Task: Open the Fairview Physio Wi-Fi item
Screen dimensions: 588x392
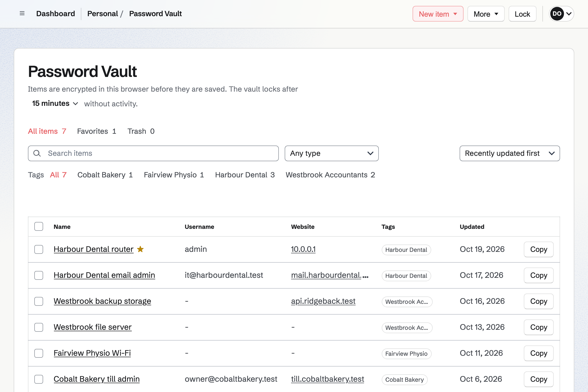Action: (x=92, y=353)
